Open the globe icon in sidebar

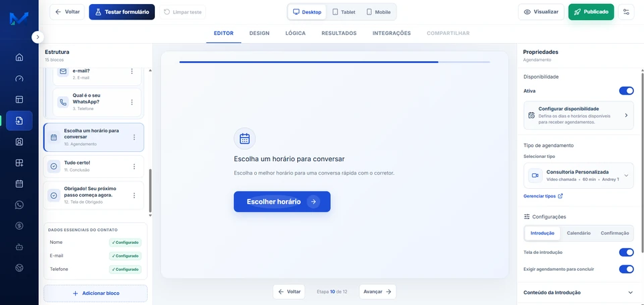[19, 268]
